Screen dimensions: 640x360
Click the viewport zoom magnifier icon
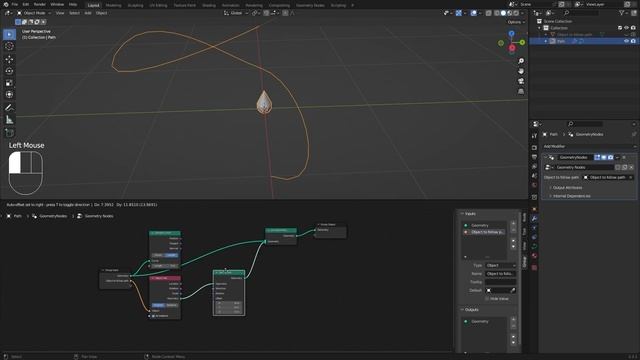(x=521, y=61)
